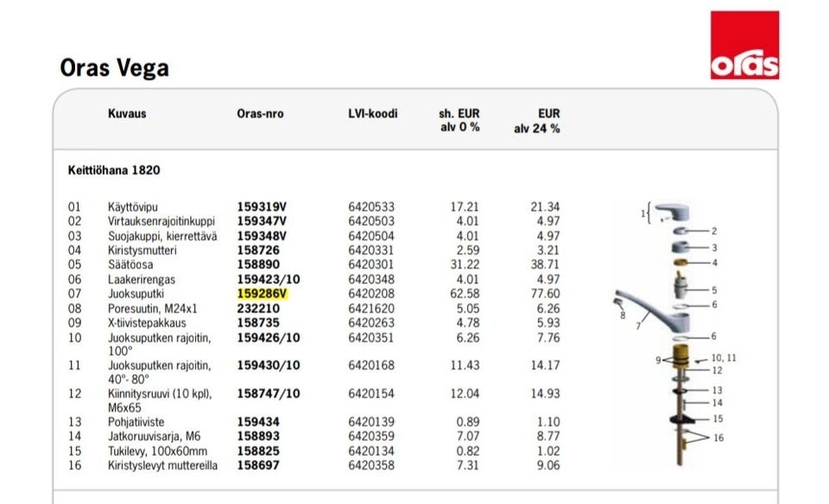829x504 pixels.
Task: Click the 'EUR alv 24 %' header
Action: coord(536,121)
